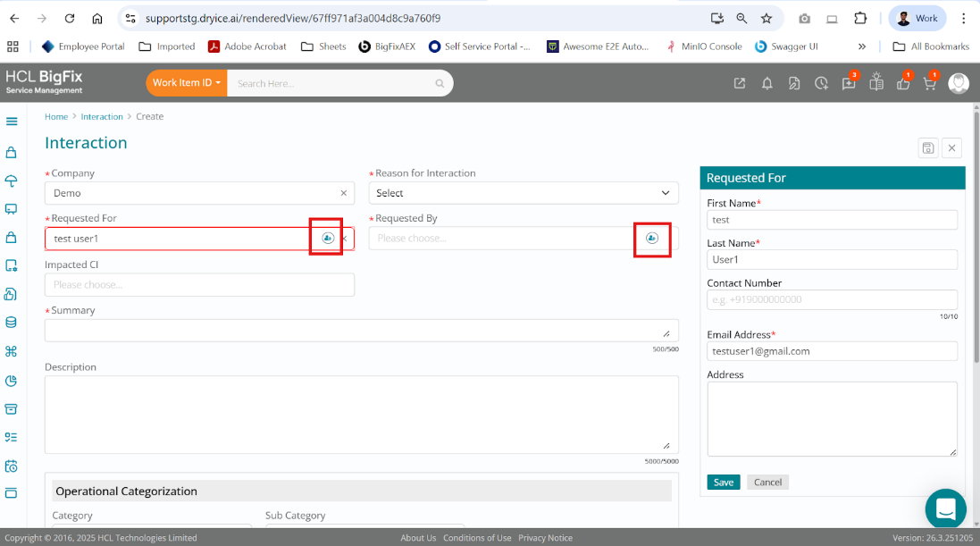Viewport: 980px width, 546px height.
Task: Click the clock-plus recent activity icon
Action: [x=821, y=83]
